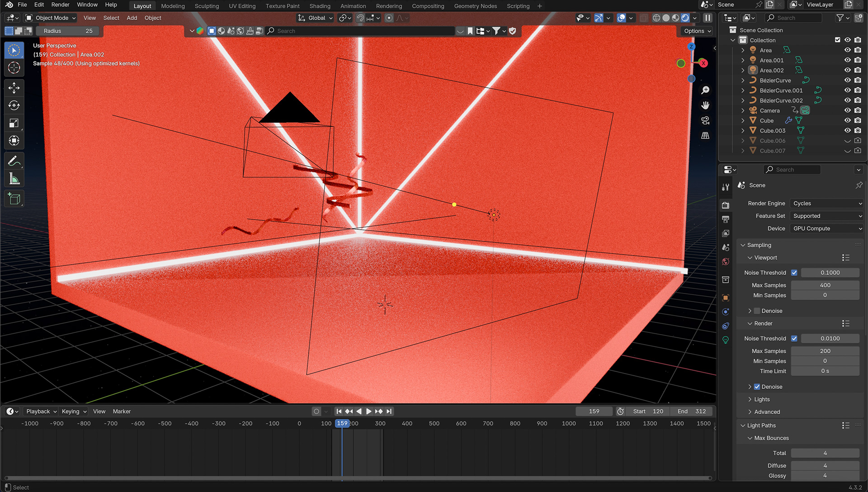The height and width of the screenshot is (492, 868).
Task: Toggle camera view icon in viewport
Action: (705, 120)
